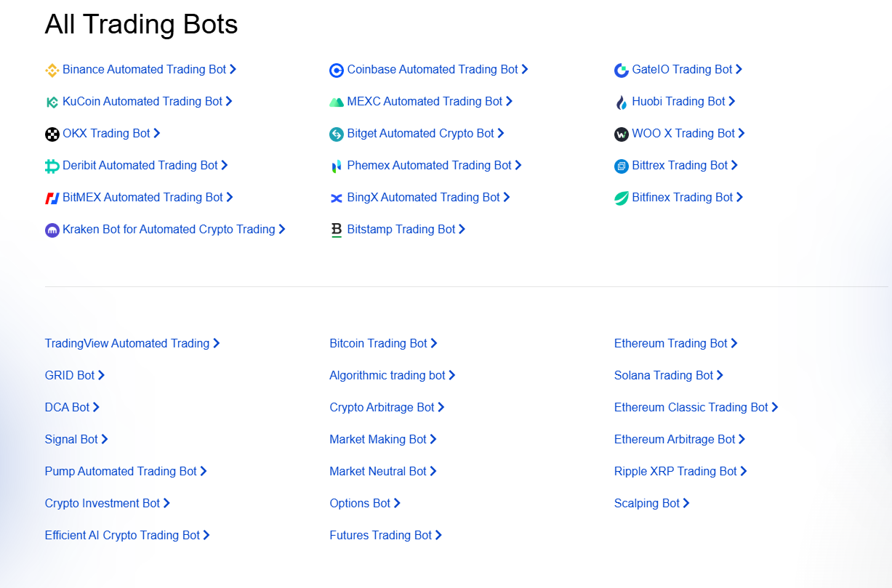This screenshot has height=588, width=892.
Task: Click the Bitget logo icon
Action: pyautogui.click(x=337, y=134)
